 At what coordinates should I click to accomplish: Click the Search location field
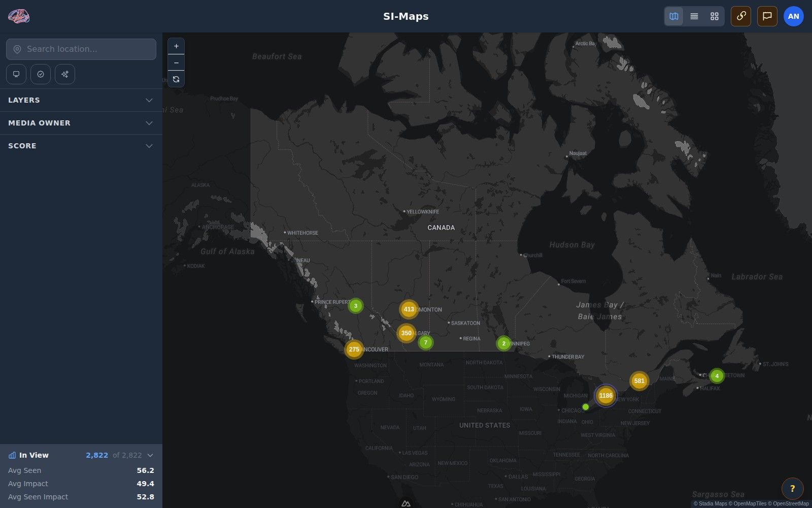pyautogui.click(x=81, y=49)
